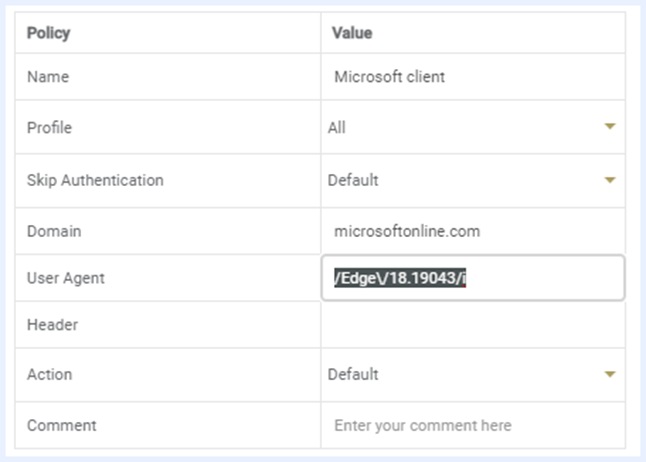Expand the Skip Authentication Default dropdown

(x=470, y=181)
